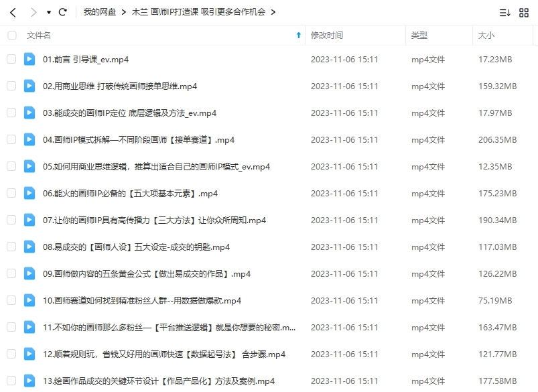538x392 pixels.
Task: Click the play icon on 07.让你的画师IP video
Action: pyautogui.click(x=28, y=220)
